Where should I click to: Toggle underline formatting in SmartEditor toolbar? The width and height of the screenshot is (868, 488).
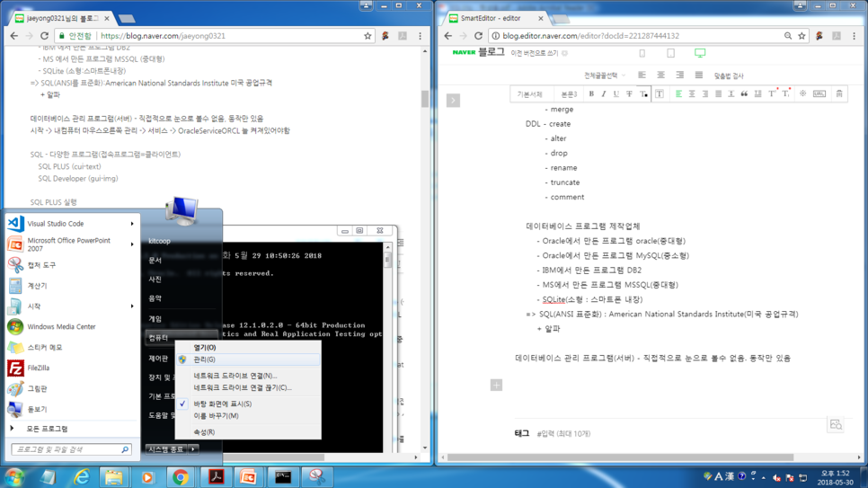[x=616, y=94]
